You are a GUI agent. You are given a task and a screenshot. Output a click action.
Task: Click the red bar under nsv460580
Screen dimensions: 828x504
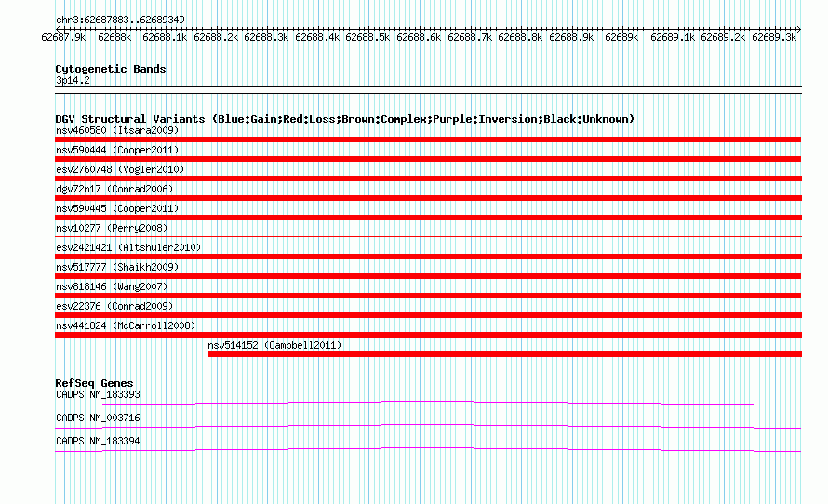pyautogui.click(x=428, y=139)
